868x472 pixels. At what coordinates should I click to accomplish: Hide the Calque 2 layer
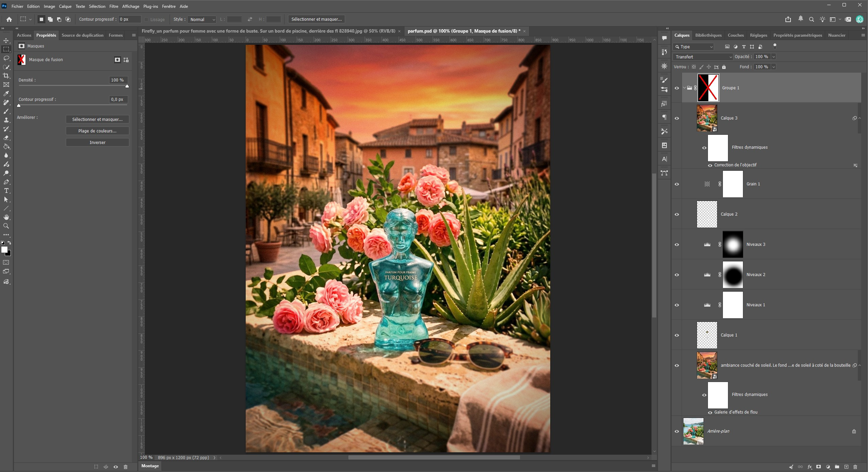click(677, 214)
